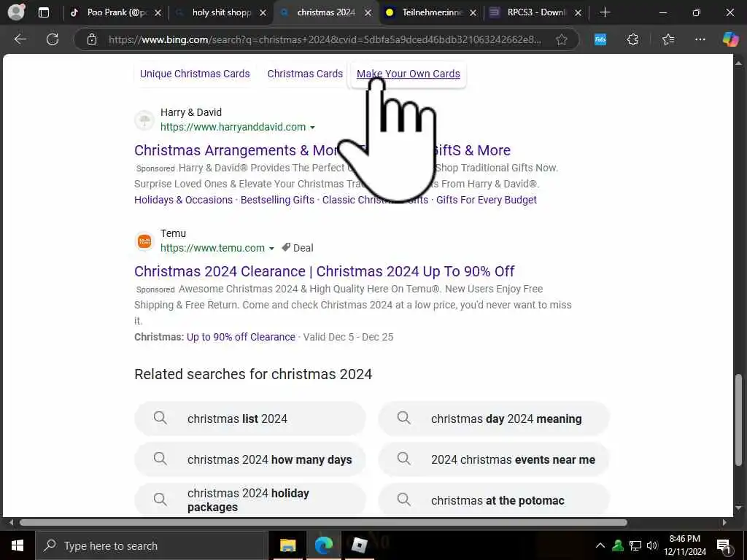Screen dimensions: 747x560
Task: Open the tab actions menu icon
Action: point(44,13)
